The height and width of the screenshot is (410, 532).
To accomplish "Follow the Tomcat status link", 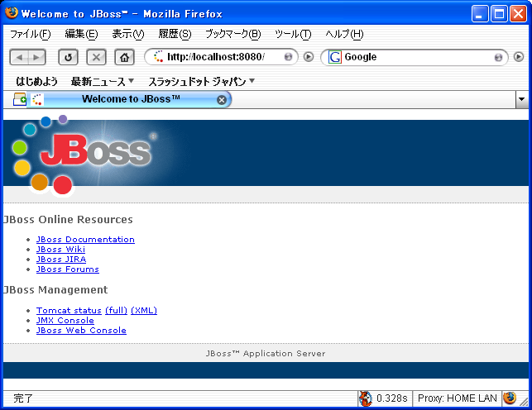I will click(69, 311).
